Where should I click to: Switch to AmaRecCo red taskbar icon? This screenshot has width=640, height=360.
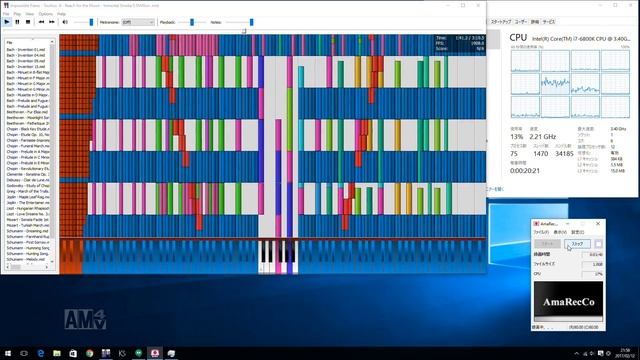(155, 353)
